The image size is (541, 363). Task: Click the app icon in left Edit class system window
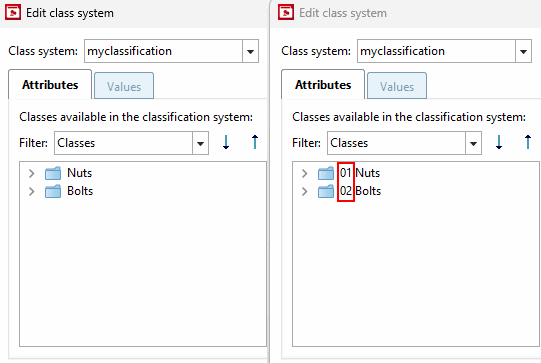[x=13, y=13]
